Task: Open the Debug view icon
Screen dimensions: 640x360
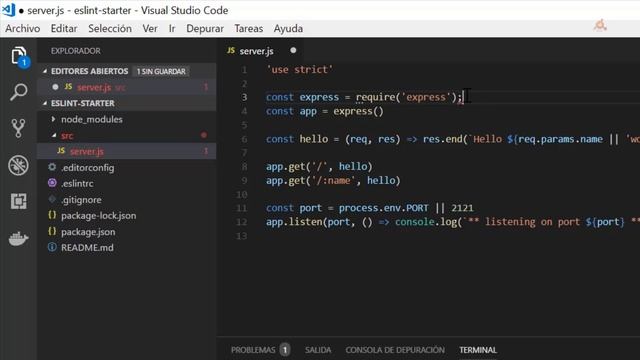Action: click(x=18, y=165)
